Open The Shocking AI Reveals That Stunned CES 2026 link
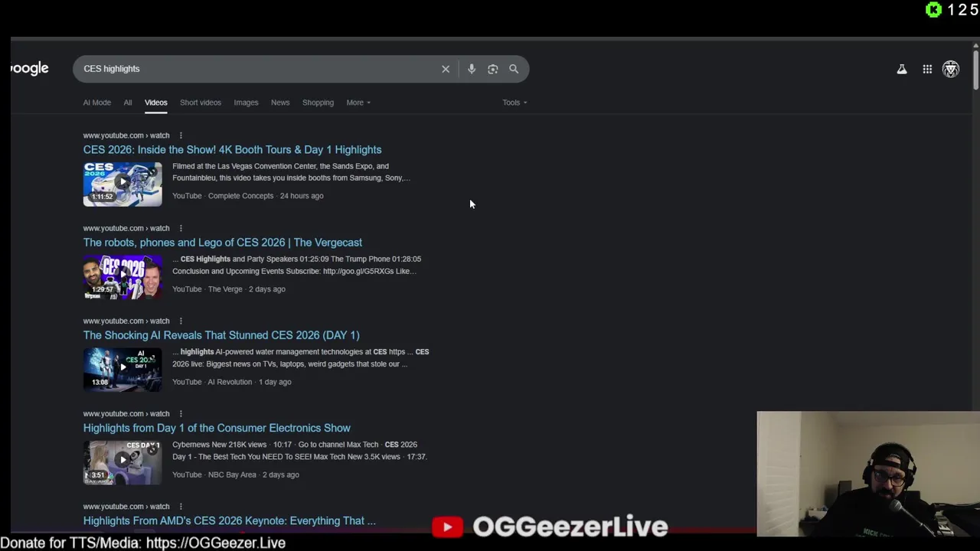980x551 pixels. (221, 335)
